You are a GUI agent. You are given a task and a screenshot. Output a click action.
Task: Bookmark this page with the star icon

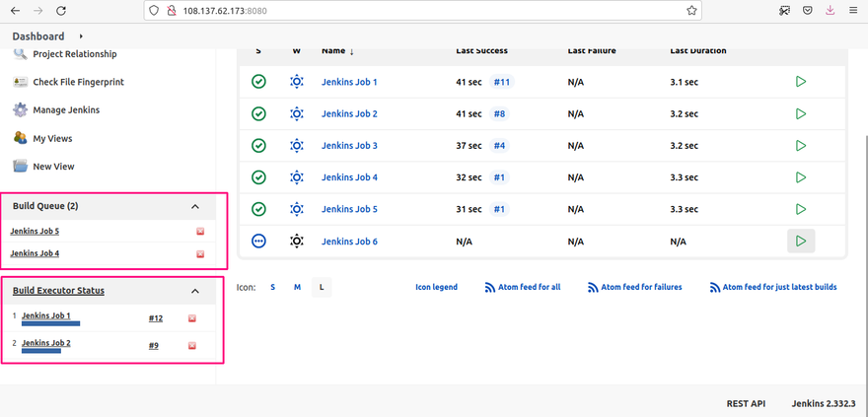click(691, 11)
